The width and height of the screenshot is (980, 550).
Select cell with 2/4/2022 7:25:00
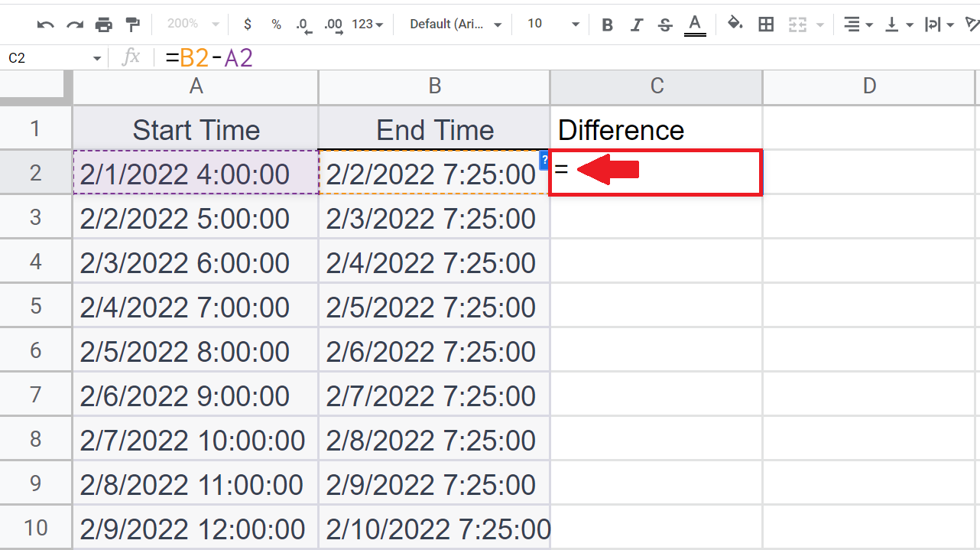click(x=434, y=261)
